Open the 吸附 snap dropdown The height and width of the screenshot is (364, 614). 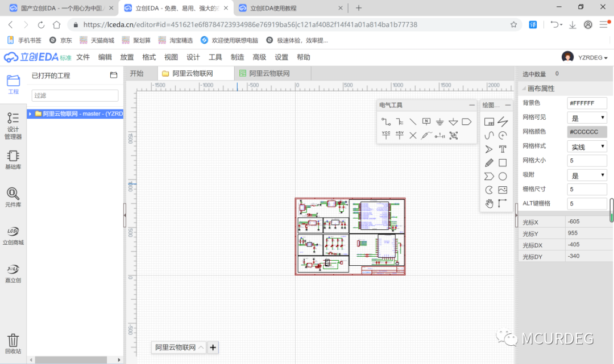[x=587, y=175]
